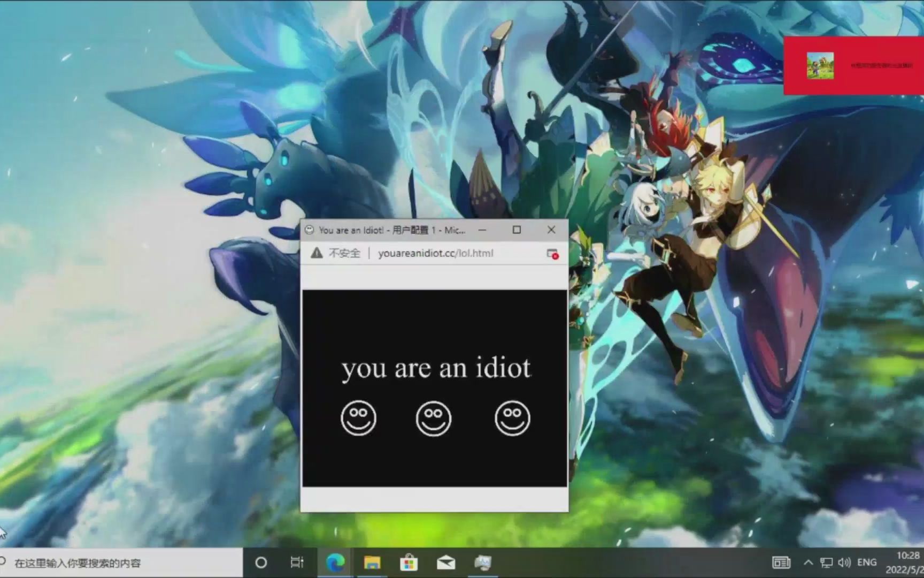Open the Mail app on taskbar

(446, 562)
